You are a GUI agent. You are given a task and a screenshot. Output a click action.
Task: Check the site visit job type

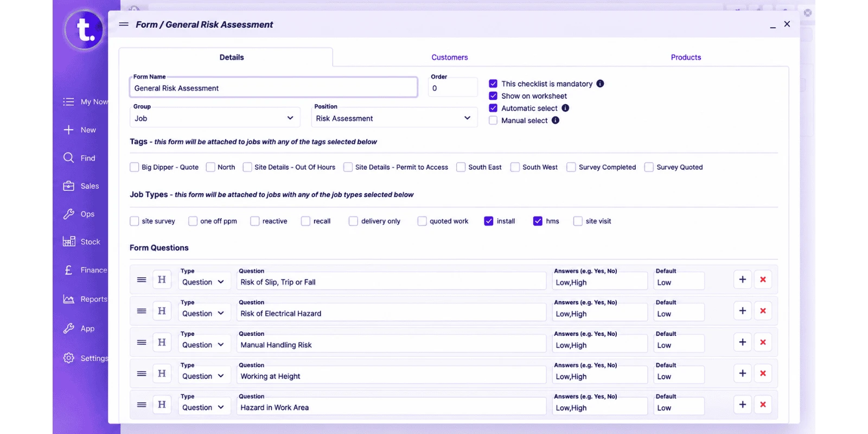pyautogui.click(x=578, y=221)
